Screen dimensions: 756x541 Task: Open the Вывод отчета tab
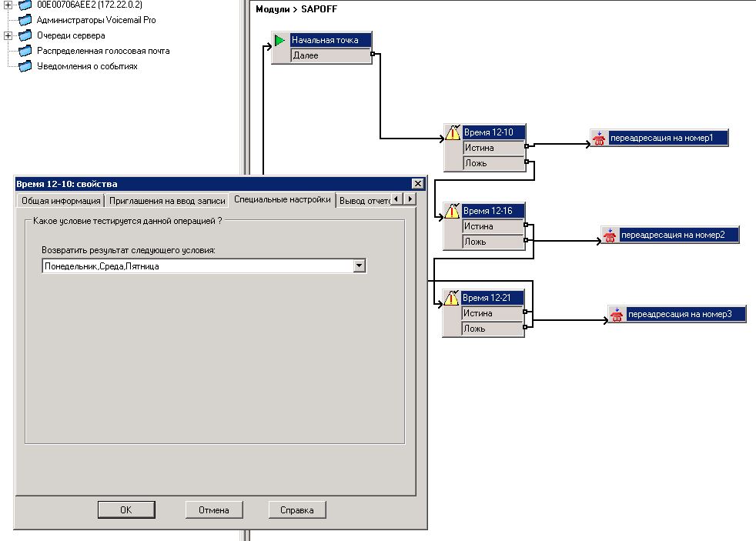tap(364, 201)
